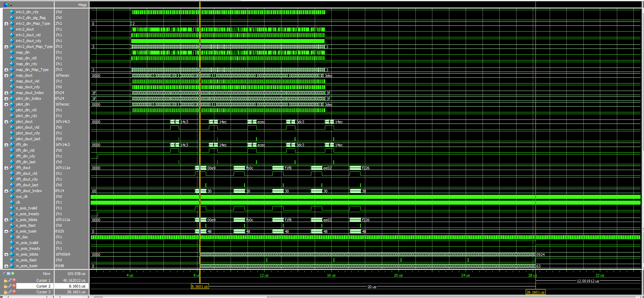
Task: Click the Msgs column header
Action: coord(82,5)
